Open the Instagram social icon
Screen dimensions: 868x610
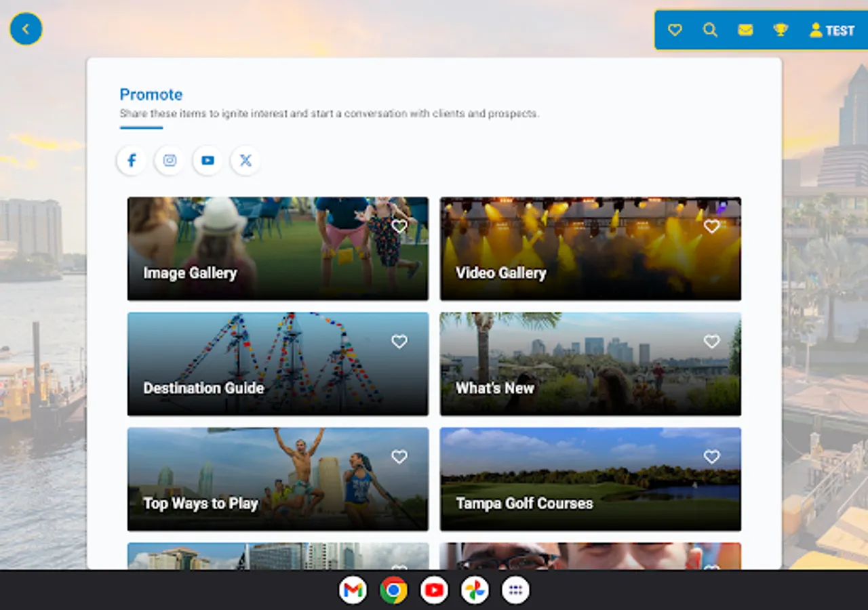click(x=170, y=161)
